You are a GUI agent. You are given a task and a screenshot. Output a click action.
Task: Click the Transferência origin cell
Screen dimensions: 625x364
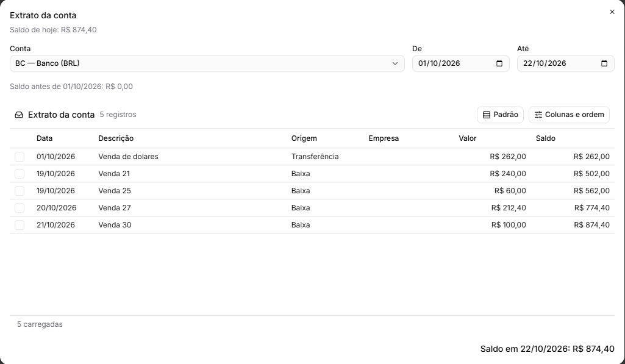(x=315, y=157)
